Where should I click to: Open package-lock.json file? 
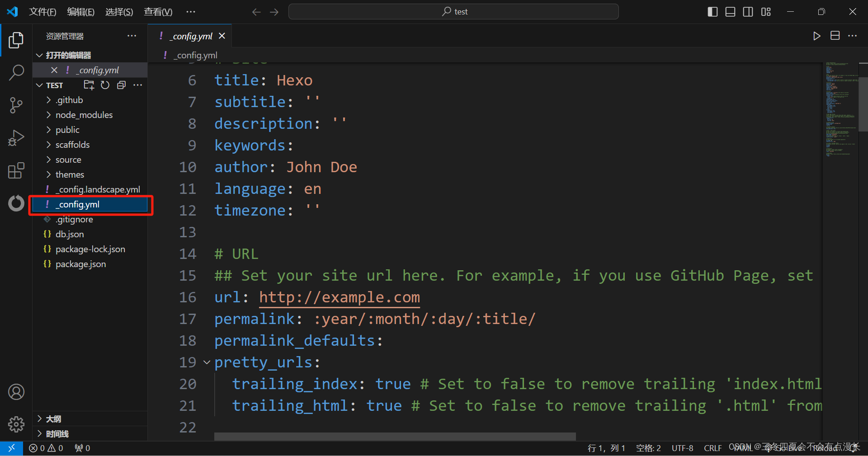pyautogui.click(x=90, y=249)
